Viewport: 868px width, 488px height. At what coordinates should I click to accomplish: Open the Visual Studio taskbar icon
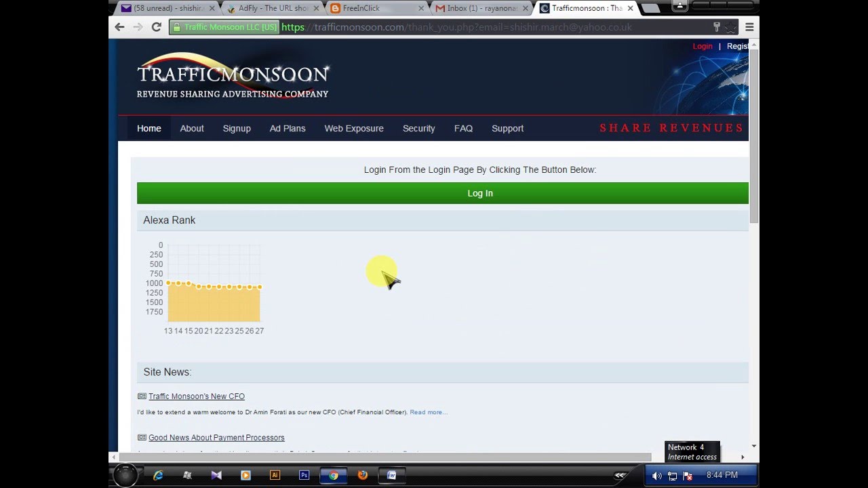216,476
